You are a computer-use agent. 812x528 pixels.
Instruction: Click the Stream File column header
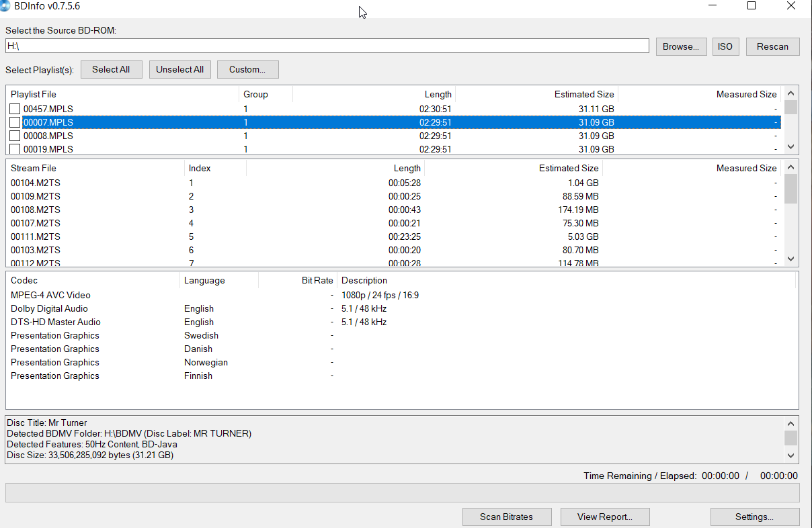click(95, 168)
